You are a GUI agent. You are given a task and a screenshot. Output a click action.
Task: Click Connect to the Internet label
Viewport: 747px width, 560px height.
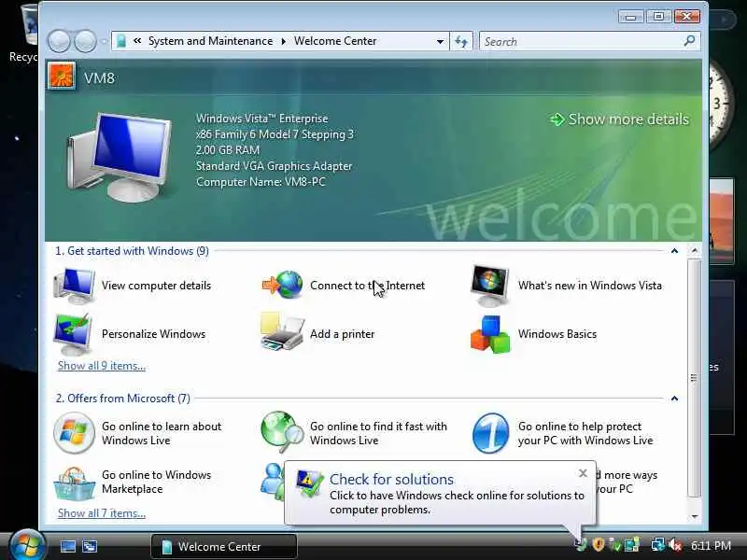click(x=367, y=286)
